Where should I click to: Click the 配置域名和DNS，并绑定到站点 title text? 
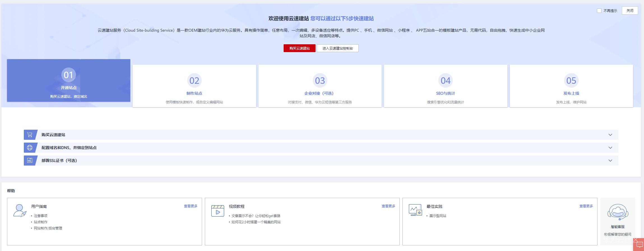click(x=69, y=148)
